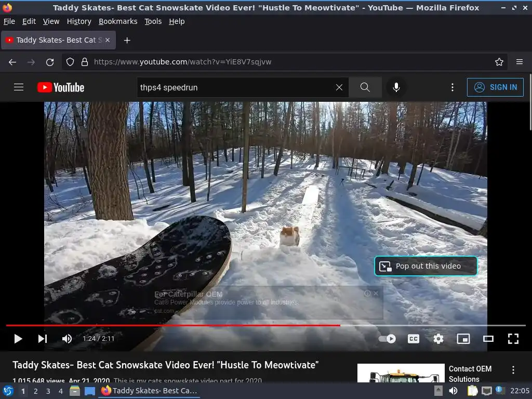Screen dimensions: 532x399
Task: Click the video title text
Action: click(x=166, y=365)
